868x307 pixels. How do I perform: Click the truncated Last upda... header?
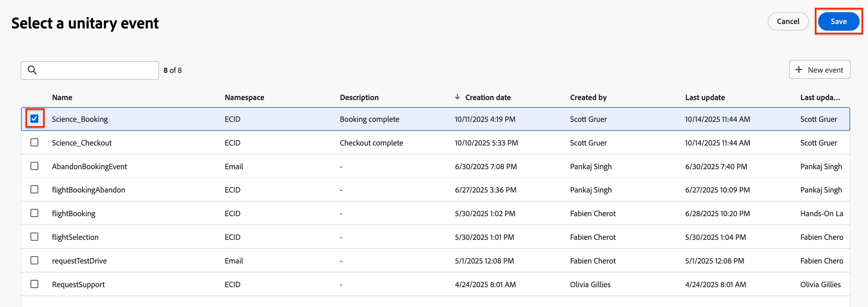pos(820,98)
